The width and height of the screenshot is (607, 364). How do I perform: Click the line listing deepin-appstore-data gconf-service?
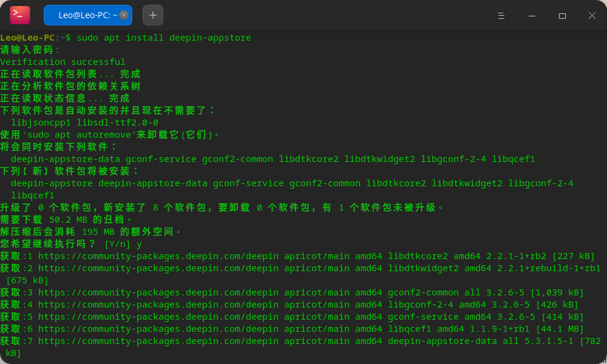273,159
